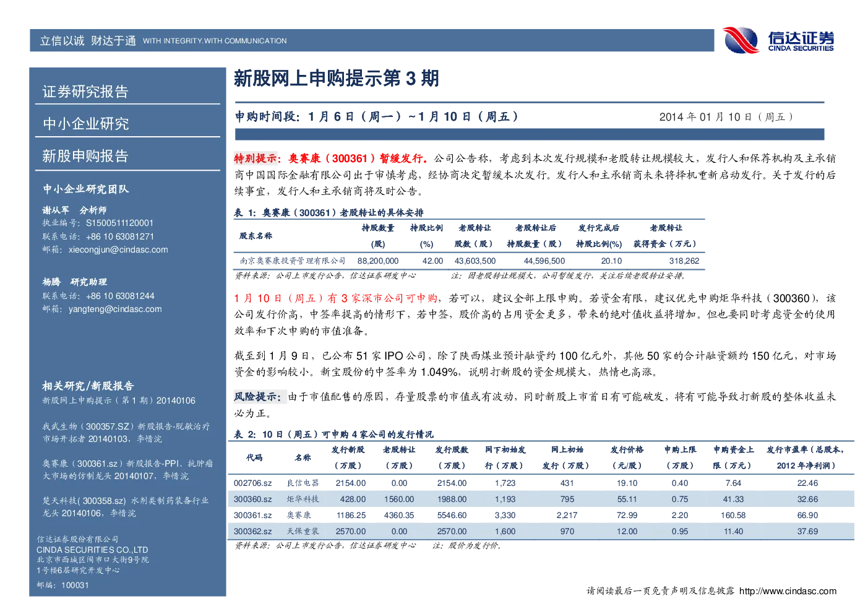Click stock code 300361.sz in table 2
The width and height of the screenshot is (868, 614).
[253, 516]
